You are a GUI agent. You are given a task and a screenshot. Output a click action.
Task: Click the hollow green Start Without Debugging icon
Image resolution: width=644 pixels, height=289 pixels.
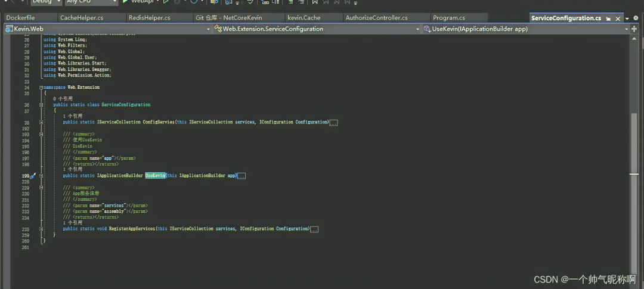166,2
